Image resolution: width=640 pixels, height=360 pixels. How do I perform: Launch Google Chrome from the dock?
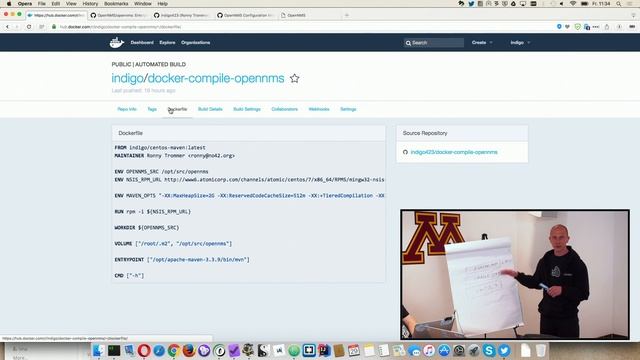pyautogui.click(x=174, y=351)
